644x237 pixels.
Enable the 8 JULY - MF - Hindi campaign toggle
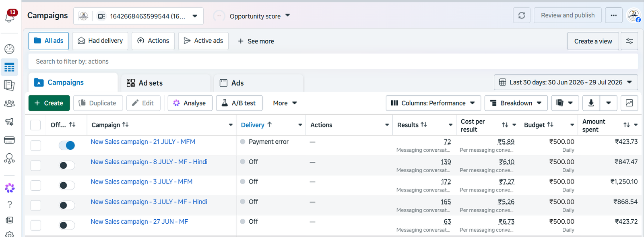pyautogui.click(x=67, y=165)
